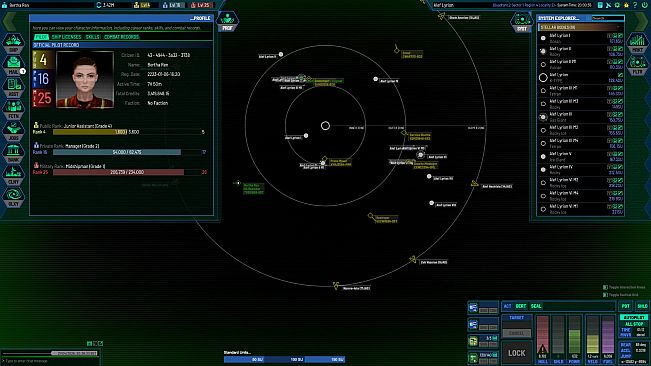Click the ALL STOP button
651x366 pixels.
click(x=634, y=324)
